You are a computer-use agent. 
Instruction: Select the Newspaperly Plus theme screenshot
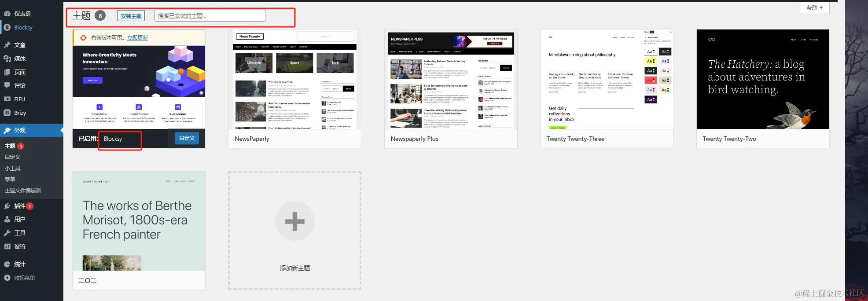(x=451, y=79)
